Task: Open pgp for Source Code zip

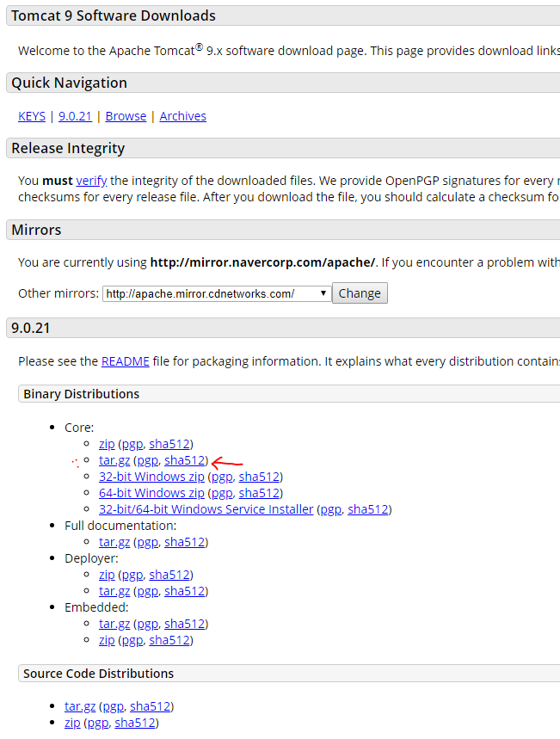Action: coord(98,723)
